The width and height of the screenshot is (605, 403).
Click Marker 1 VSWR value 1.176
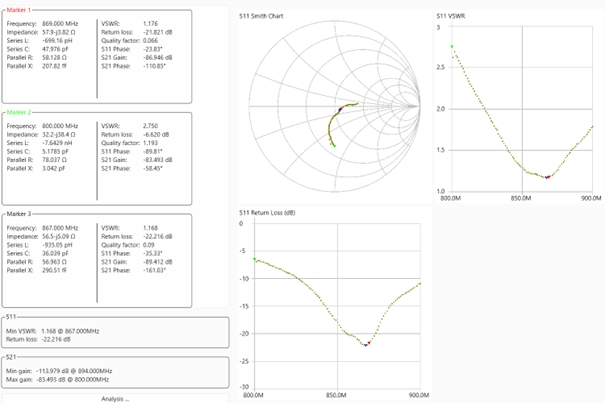click(150, 24)
